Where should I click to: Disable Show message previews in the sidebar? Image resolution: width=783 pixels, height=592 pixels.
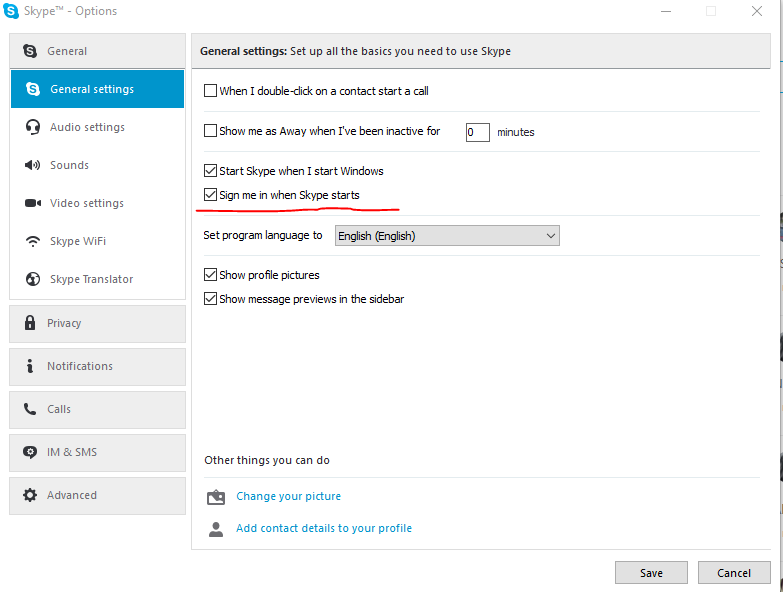click(210, 298)
